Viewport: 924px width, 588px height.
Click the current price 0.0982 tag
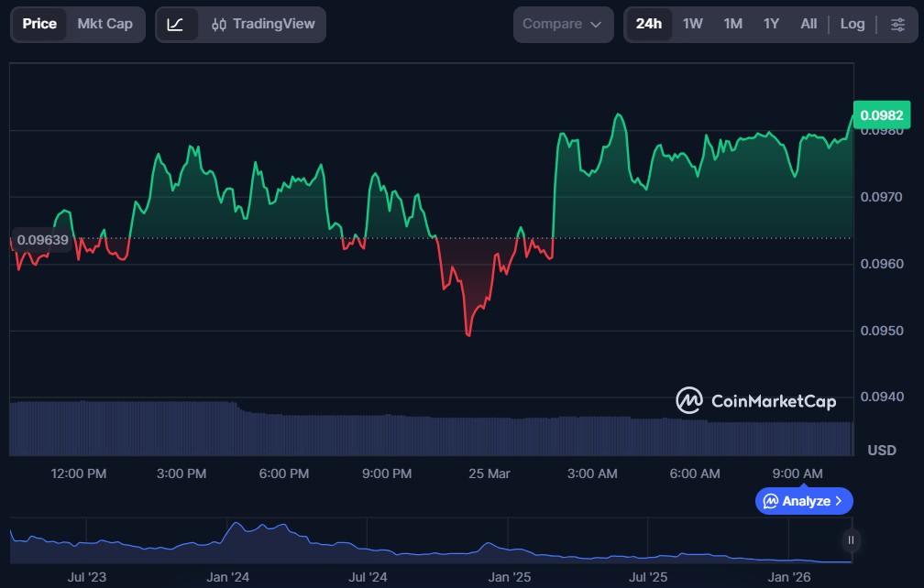(x=881, y=115)
